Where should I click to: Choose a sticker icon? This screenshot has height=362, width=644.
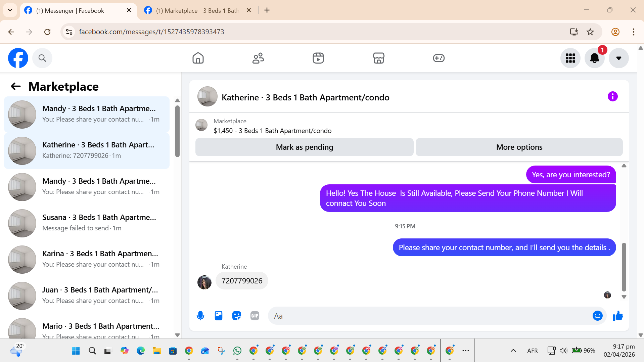pyautogui.click(x=237, y=316)
